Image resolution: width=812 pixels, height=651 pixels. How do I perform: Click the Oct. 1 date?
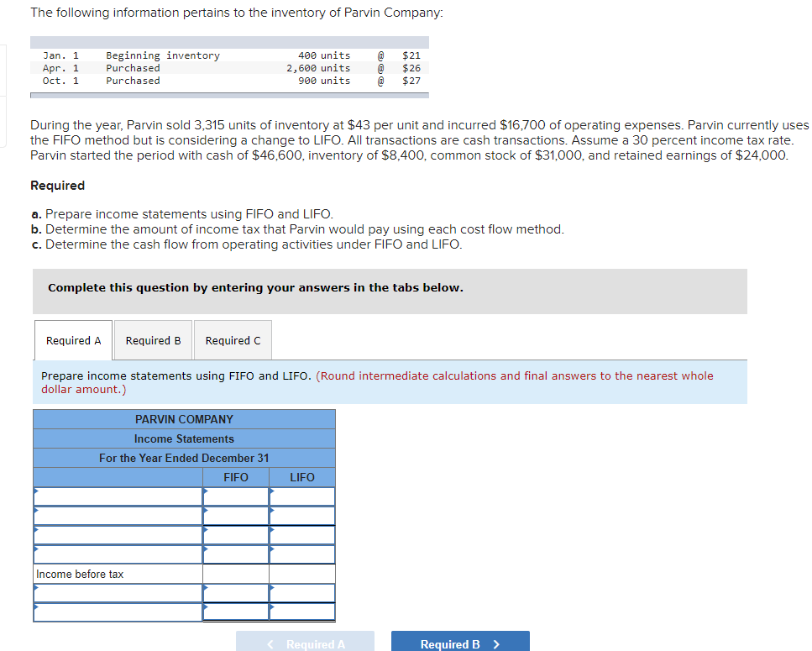(60, 81)
